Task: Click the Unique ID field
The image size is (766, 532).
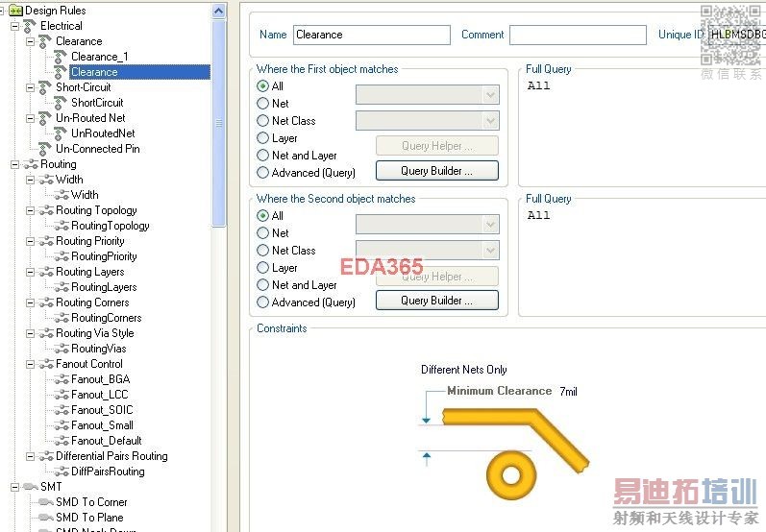Action: pos(737,35)
